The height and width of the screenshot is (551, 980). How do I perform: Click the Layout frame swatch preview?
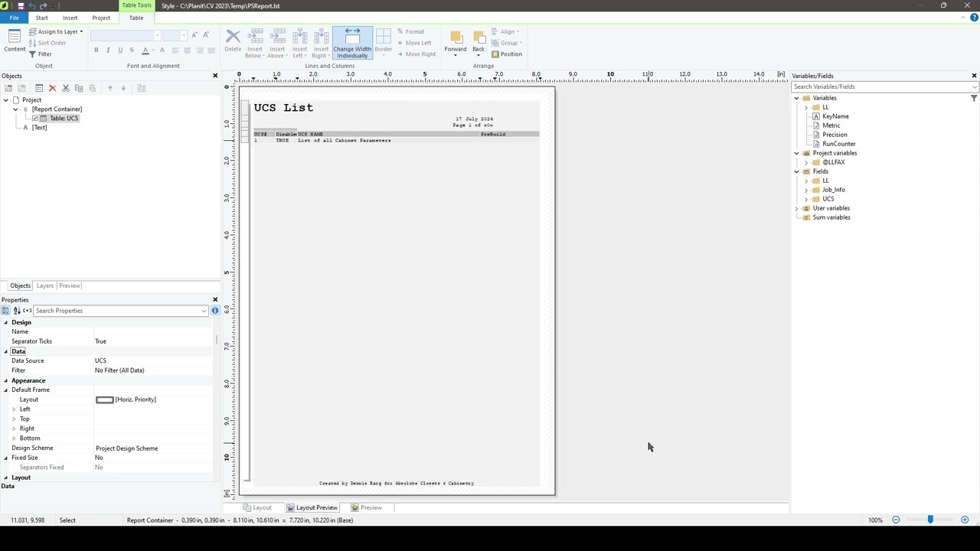pos(104,399)
